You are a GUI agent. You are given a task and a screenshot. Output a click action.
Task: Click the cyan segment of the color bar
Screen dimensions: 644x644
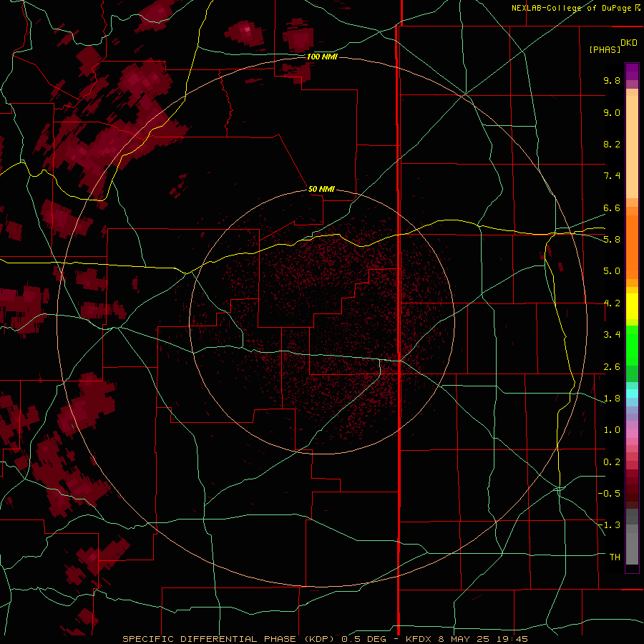pyautogui.click(x=632, y=394)
